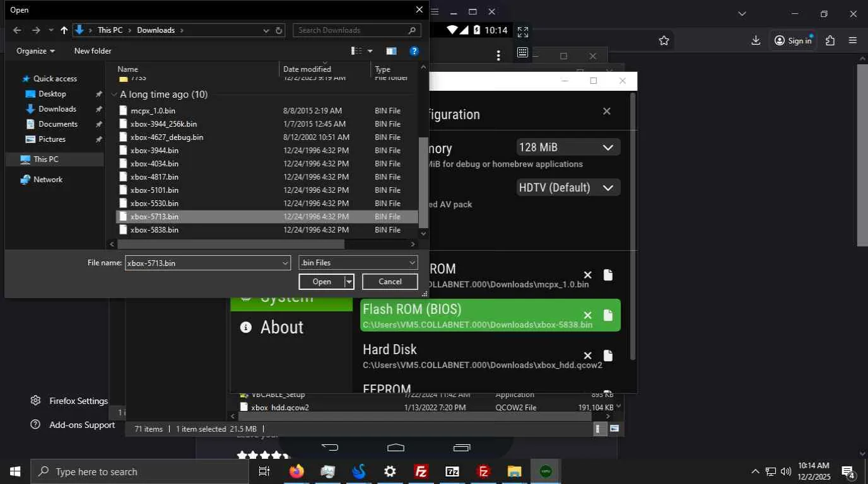868x484 pixels.
Task: Open the Firefox extensions menu
Action: [830, 40]
